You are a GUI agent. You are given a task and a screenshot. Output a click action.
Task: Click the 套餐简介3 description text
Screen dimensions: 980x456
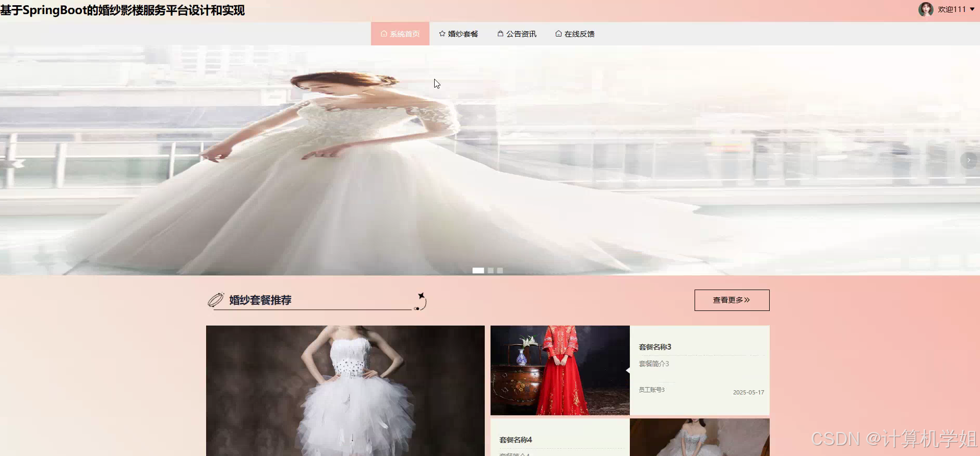pos(654,364)
